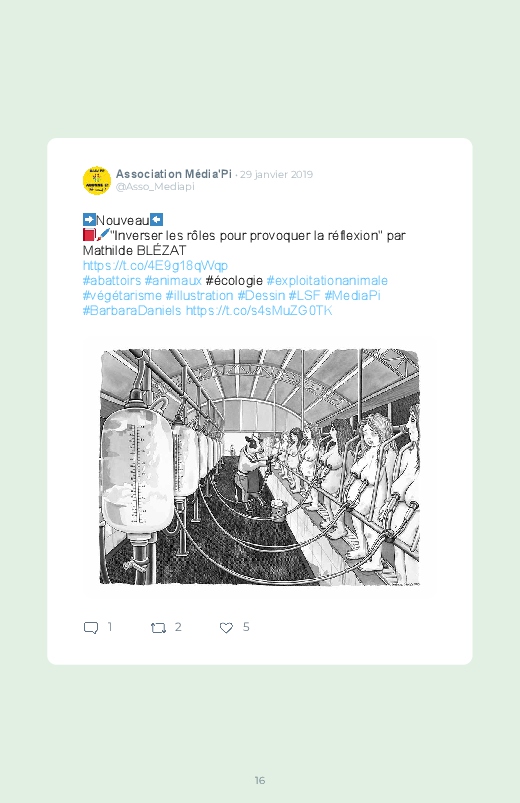Open the Association Média'Pi account name
520x803 pixels.
174,174
